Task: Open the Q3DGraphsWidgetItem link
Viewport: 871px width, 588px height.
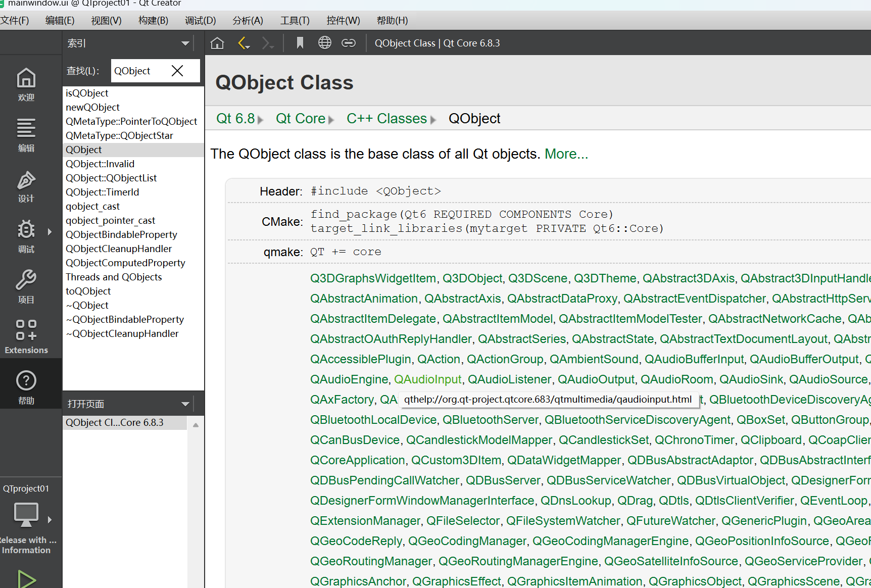Action: (373, 278)
